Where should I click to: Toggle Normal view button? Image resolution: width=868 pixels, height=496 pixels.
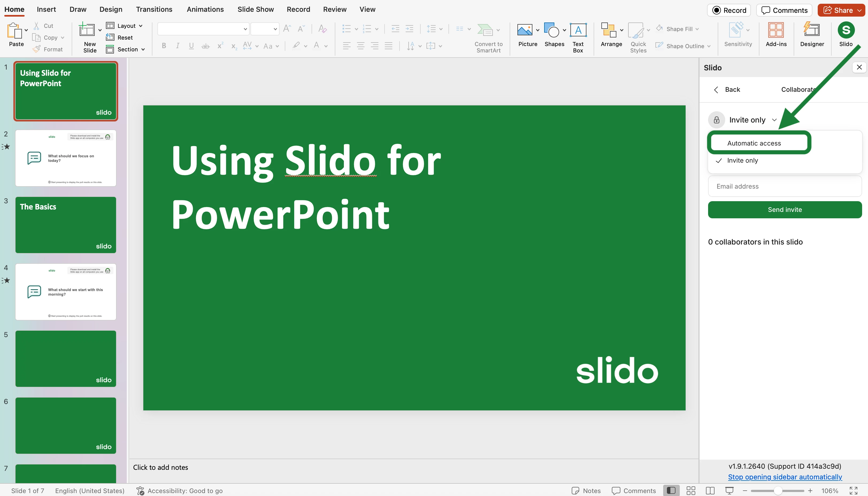click(671, 491)
